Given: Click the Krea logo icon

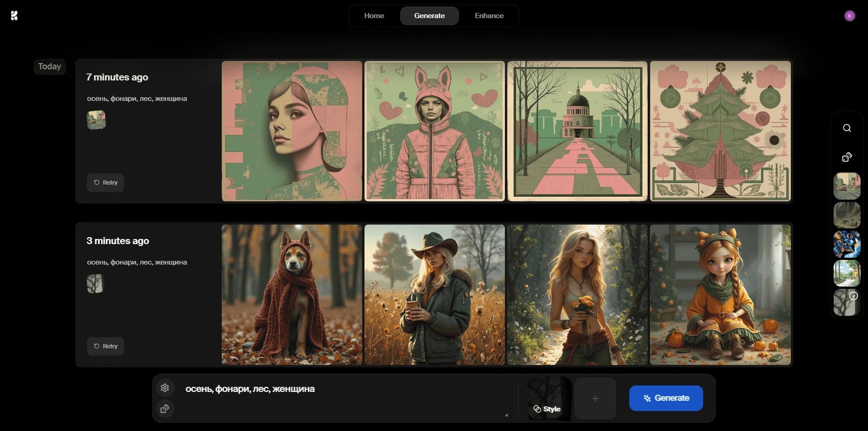Looking at the screenshot, I should [x=14, y=16].
